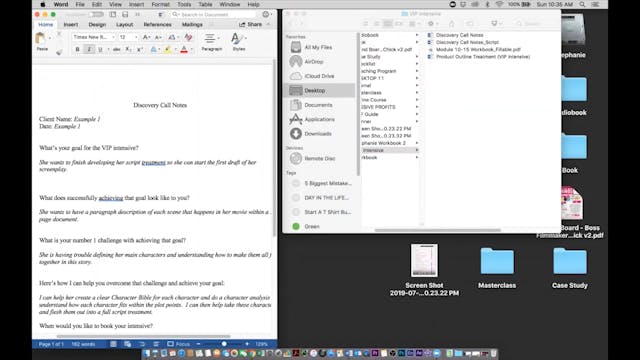Viewport: 640px width, 360px height.
Task: Select Finder column view icon
Action: point(388,24)
